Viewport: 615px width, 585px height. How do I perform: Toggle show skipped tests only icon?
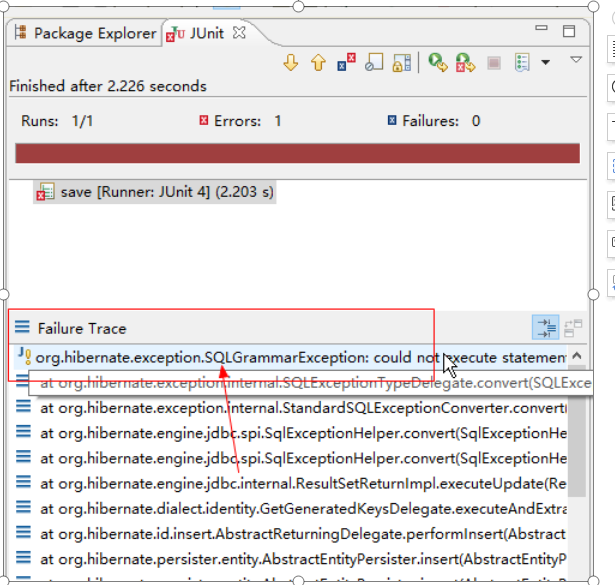tap(374, 63)
